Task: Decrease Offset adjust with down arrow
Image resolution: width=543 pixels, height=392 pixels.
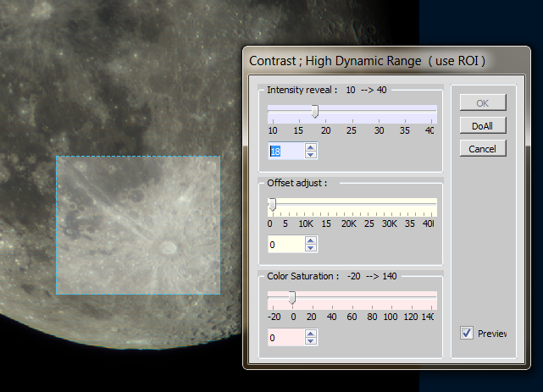Action: click(x=311, y=248)
